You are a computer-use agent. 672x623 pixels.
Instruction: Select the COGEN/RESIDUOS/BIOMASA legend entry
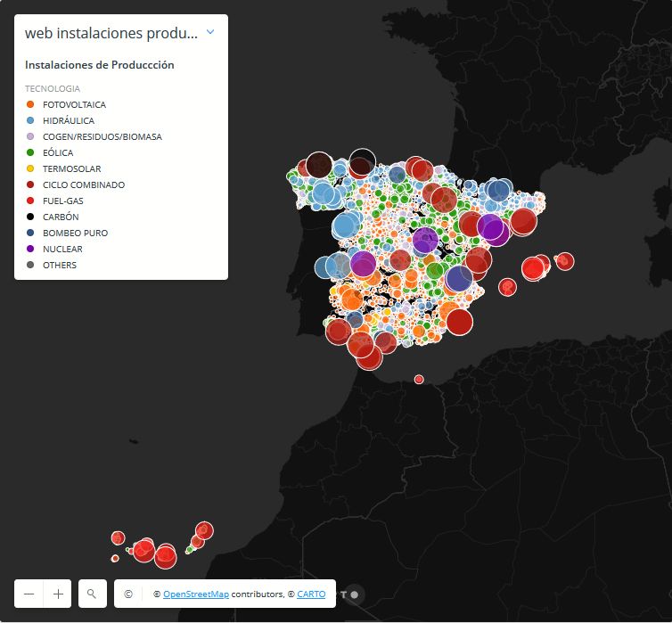(x=102, y=136)
